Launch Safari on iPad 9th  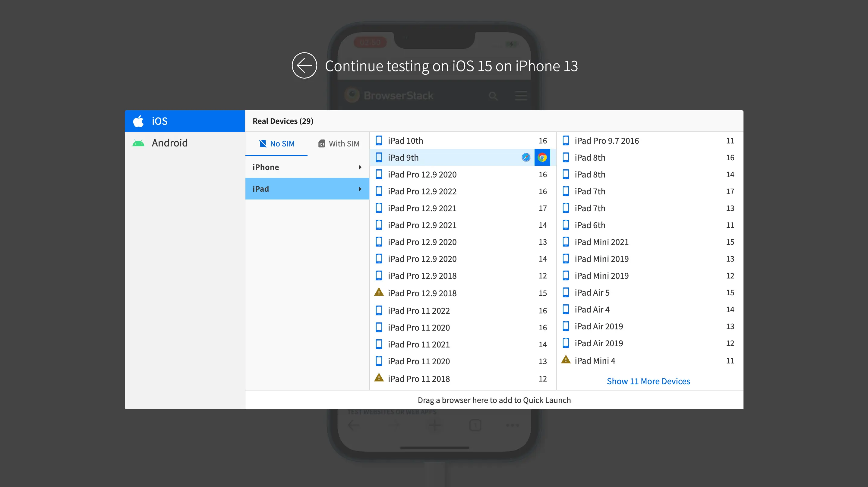coord(526,157)
